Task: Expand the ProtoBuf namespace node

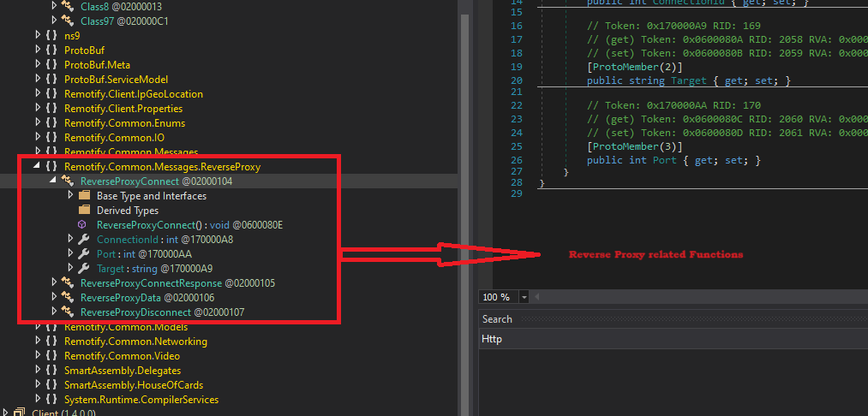Action: (38, 50)
